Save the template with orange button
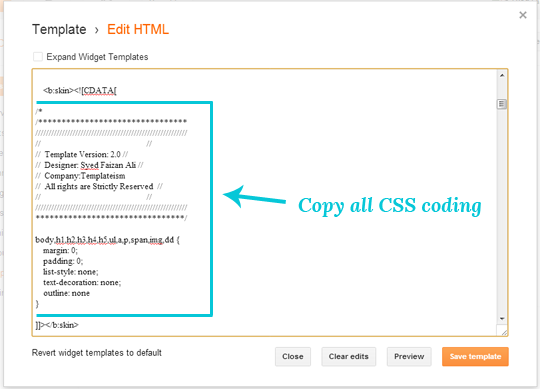The height and width of the screenshot is (389, 540). click(475, 357)
